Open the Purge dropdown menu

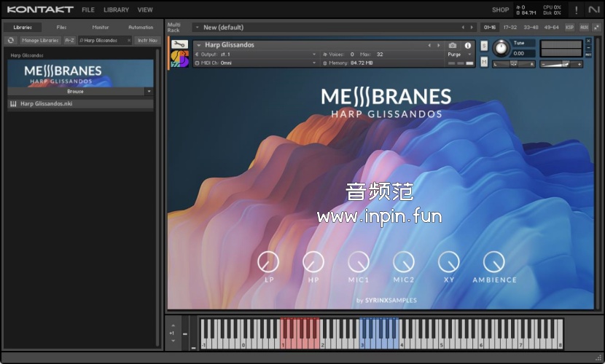coord(458,55)
